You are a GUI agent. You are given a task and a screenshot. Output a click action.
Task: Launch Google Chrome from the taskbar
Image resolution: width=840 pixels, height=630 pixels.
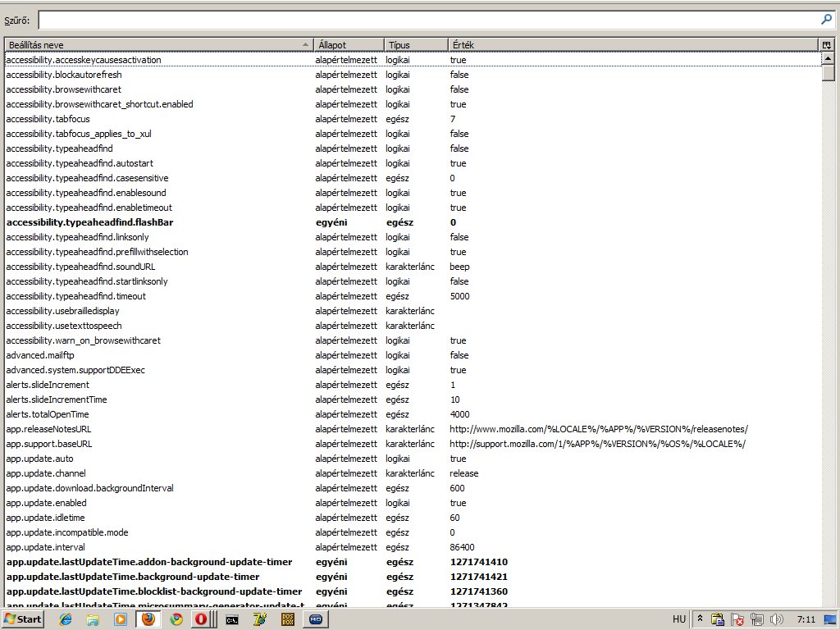(176, 619)
